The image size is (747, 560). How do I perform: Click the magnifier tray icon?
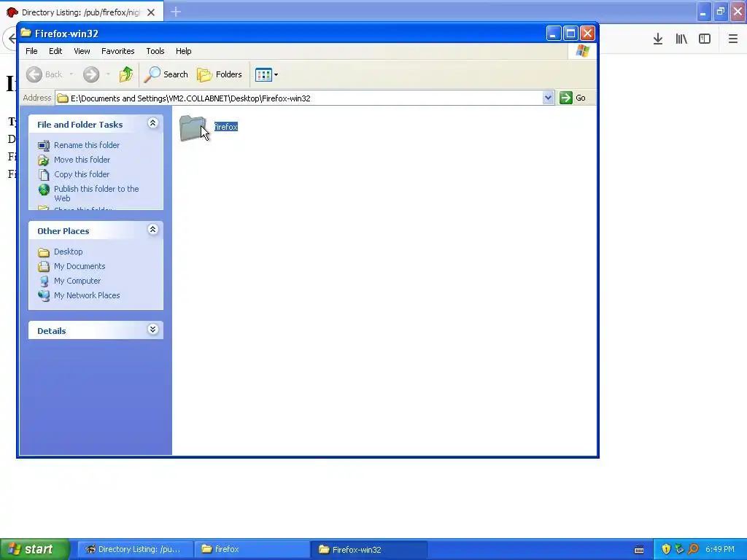coord(693,550)
